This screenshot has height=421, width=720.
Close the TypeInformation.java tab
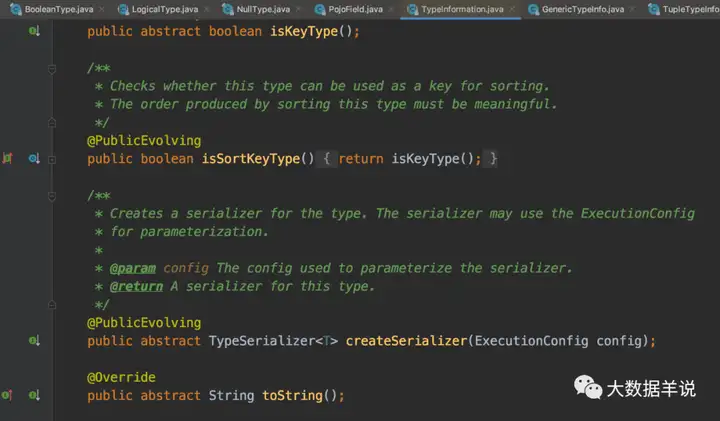click(512, 9)
